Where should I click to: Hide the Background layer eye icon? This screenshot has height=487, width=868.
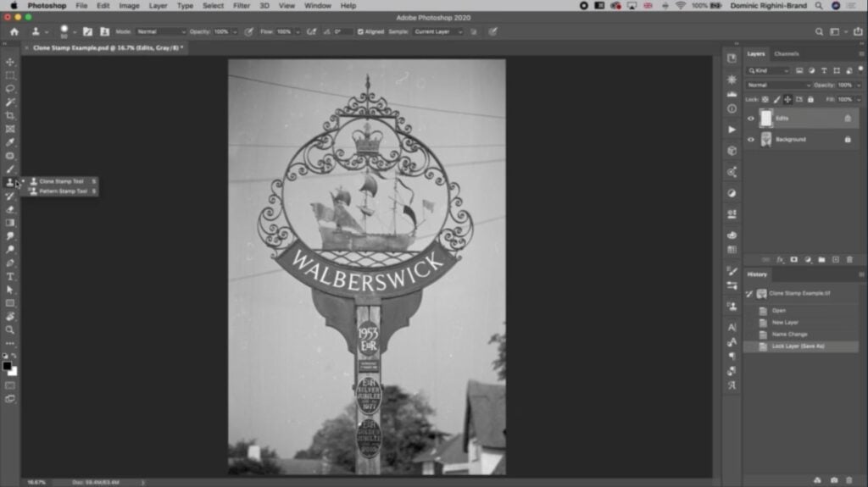pyautogui.click(x=751, y=140)
